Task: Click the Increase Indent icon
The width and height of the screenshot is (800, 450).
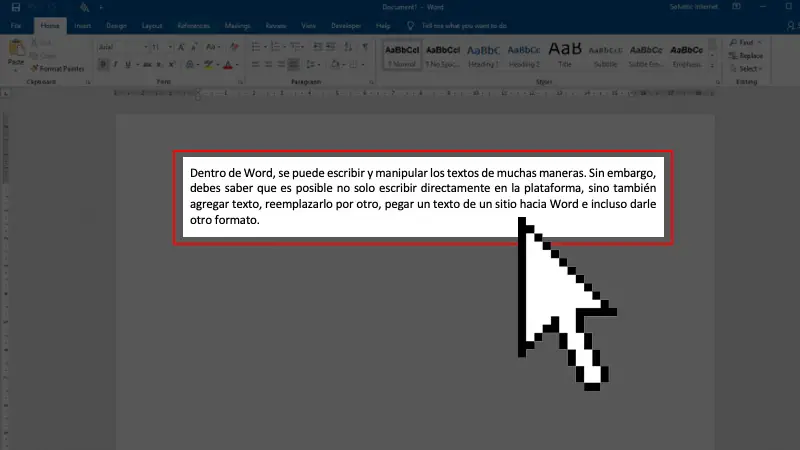Action: point(331,47)
